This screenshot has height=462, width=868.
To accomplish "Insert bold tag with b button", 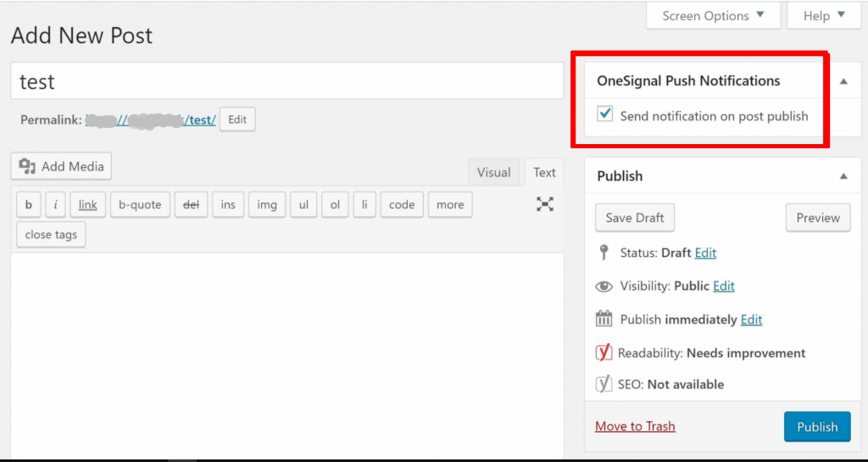I will [x=29, y=204].
